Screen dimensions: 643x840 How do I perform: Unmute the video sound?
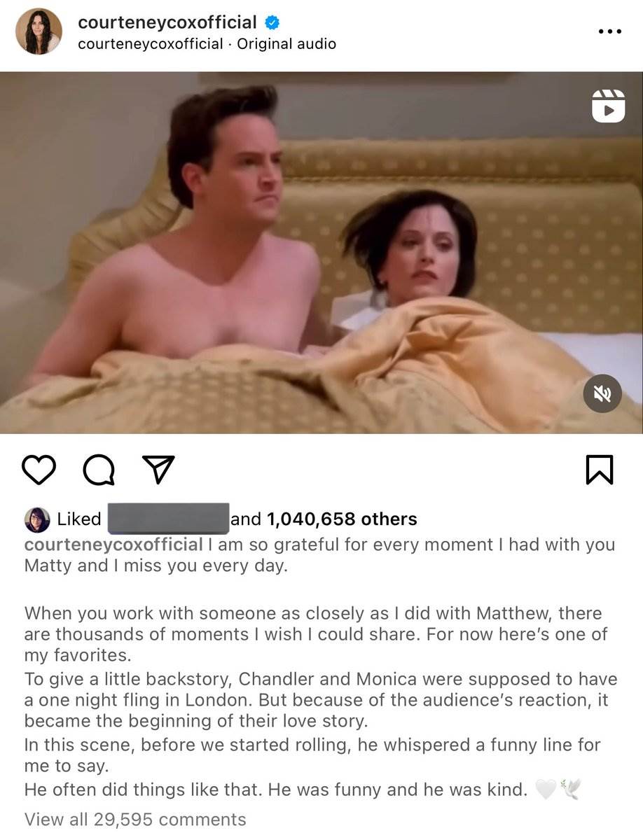tap(602, 393)
